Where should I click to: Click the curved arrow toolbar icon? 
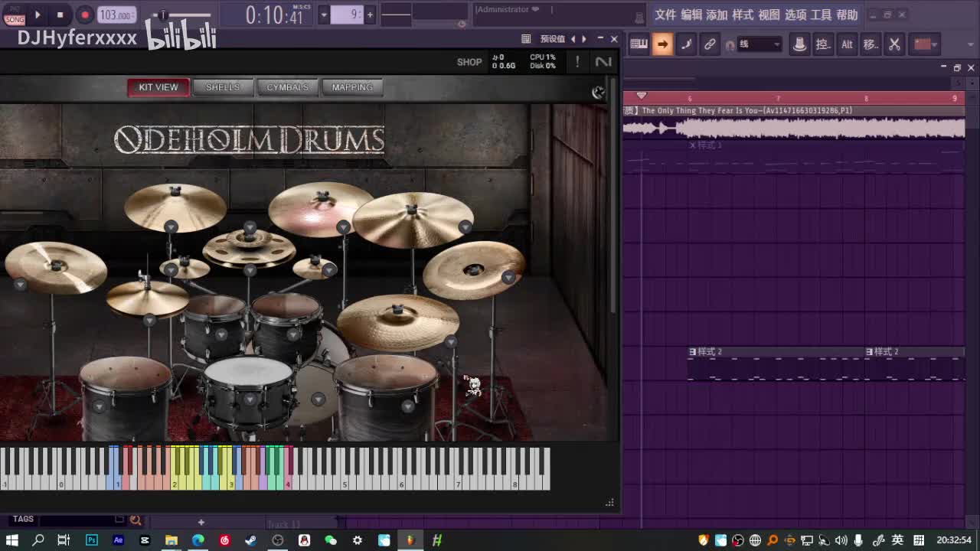click(687, 44)
